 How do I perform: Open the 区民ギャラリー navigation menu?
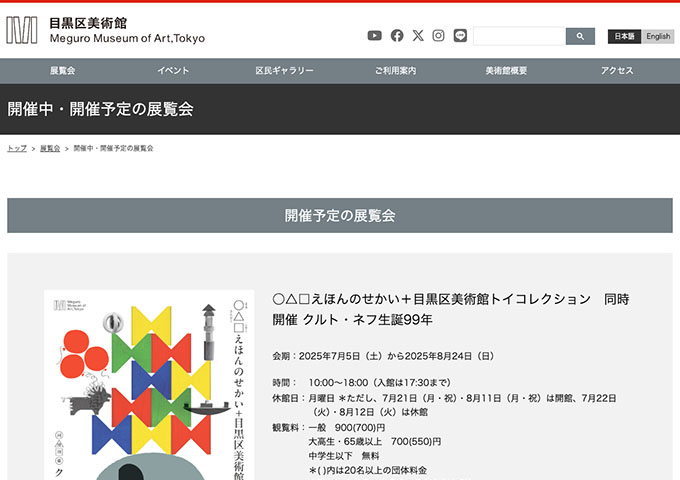tap(284, 71)
